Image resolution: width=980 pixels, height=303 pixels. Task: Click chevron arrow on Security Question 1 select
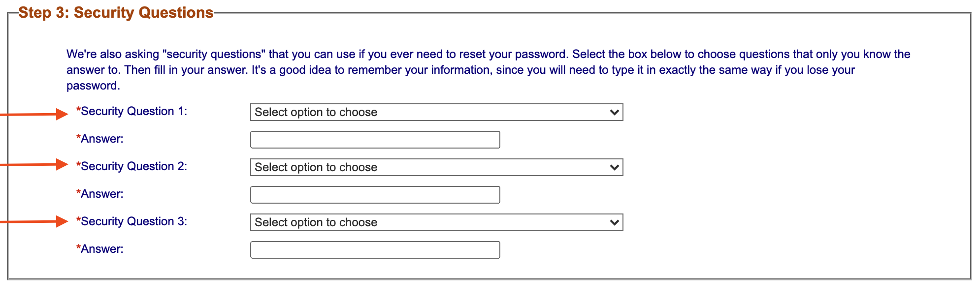pyautogui.click(x=614, y=112)
